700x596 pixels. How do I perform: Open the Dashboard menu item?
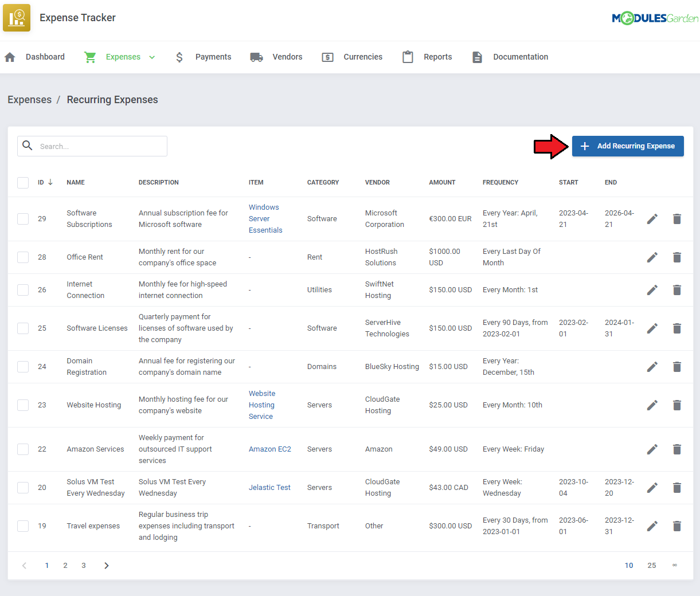(x=45, y=57)
